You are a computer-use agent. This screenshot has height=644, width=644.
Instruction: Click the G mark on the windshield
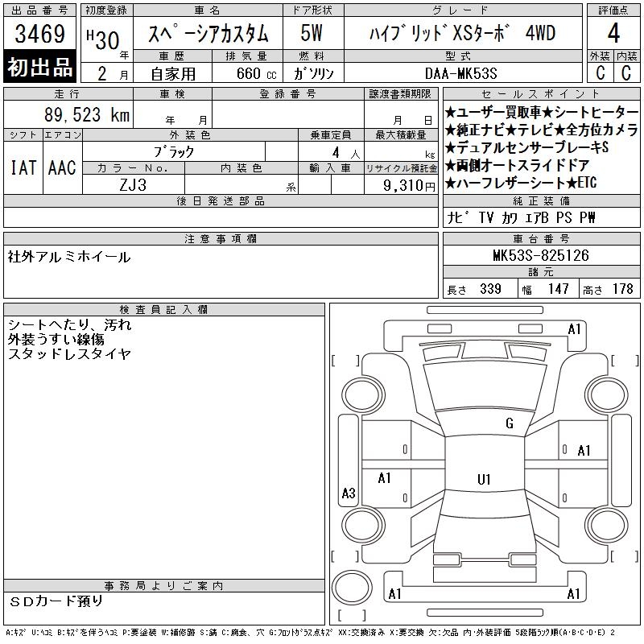pyautogui.click(x=510, y=423)
